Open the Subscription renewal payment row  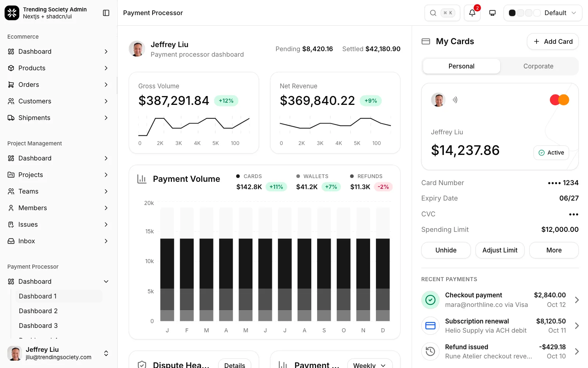pyautogui.click(x=500, y=326)
